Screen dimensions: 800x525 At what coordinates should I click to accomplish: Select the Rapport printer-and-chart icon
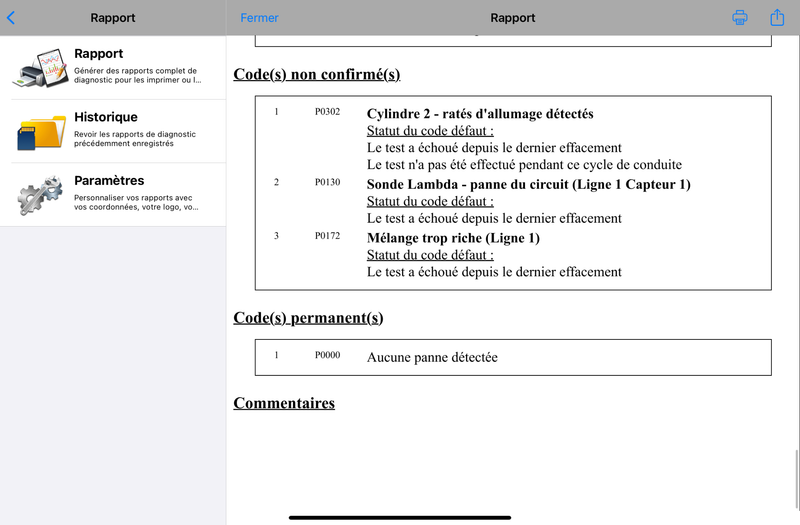[40, 68]
